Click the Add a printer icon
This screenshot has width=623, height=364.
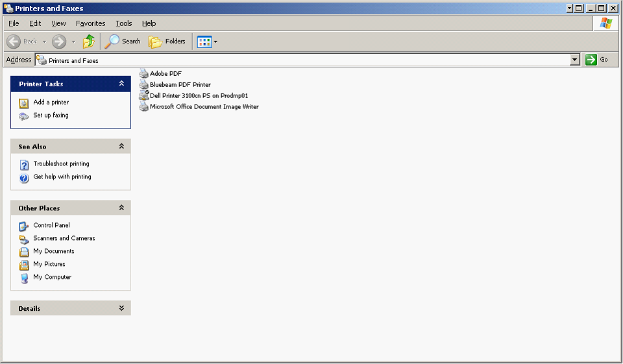pos(24,103)
